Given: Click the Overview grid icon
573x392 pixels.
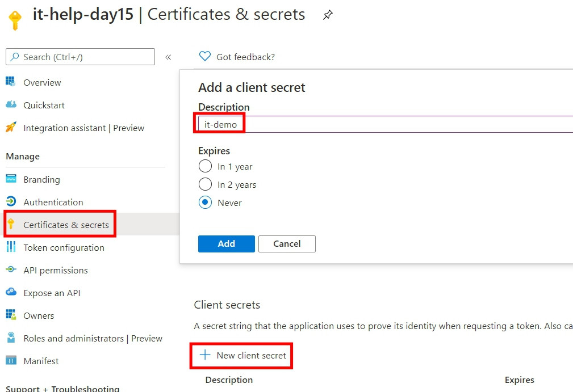Looking at the screenshot, I should 11,82.
